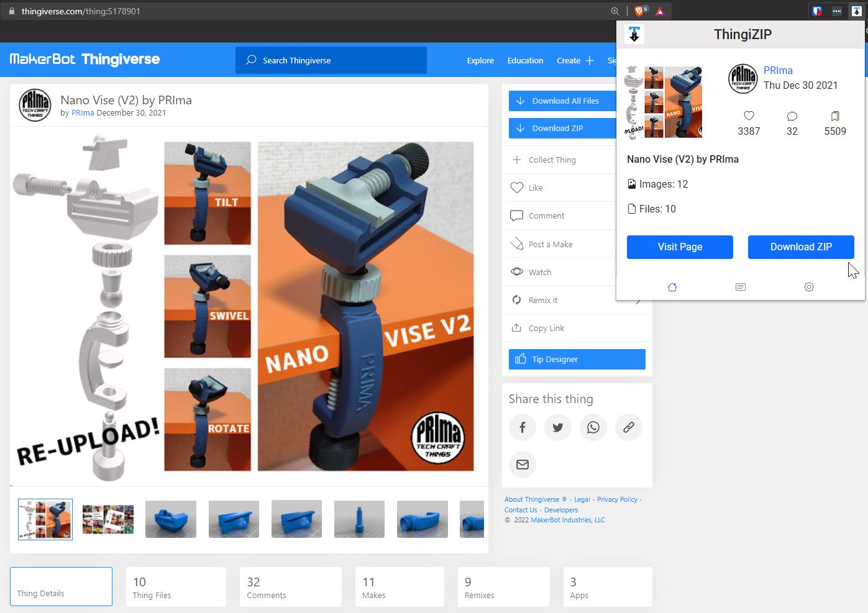Image resolution: width=868 pixels, height=613 pixels.
Task: Open ThingiZIP settings gear icon
Action: click(x=809, y=287)
